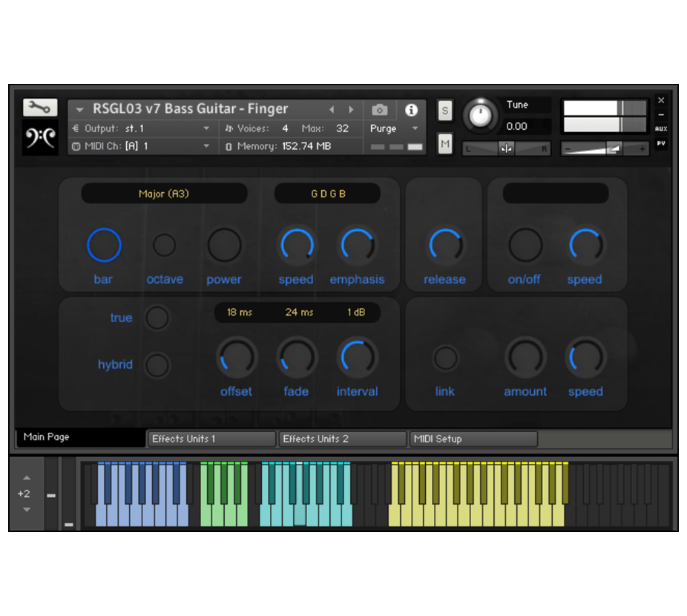687x616 pixels.
Task: Click the Tune value 0.00 field
Action: point(517,126)
